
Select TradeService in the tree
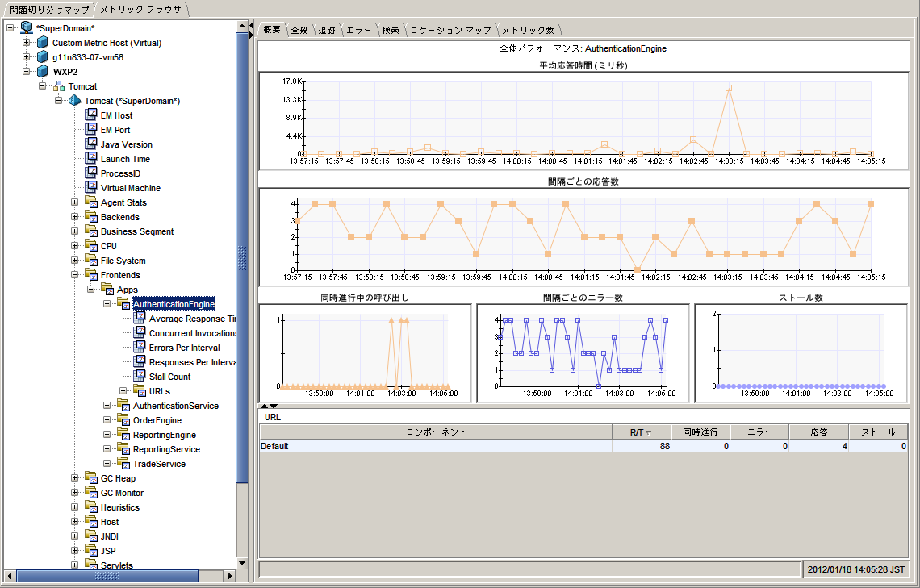tap(159, 464)
